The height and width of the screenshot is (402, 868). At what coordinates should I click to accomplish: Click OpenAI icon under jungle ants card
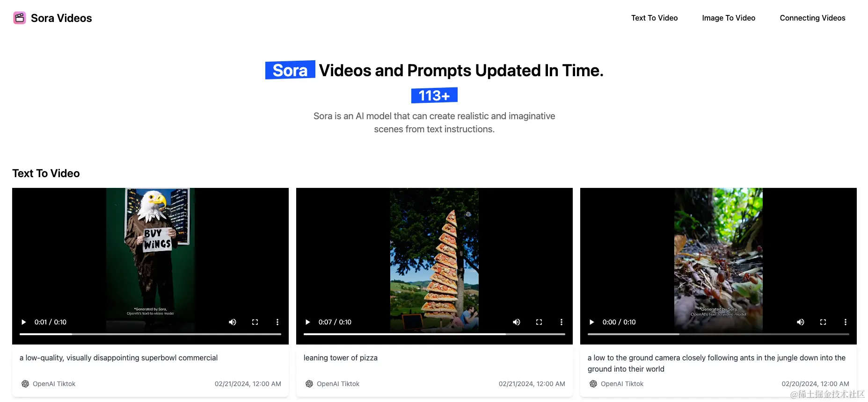tap(593, 384)
